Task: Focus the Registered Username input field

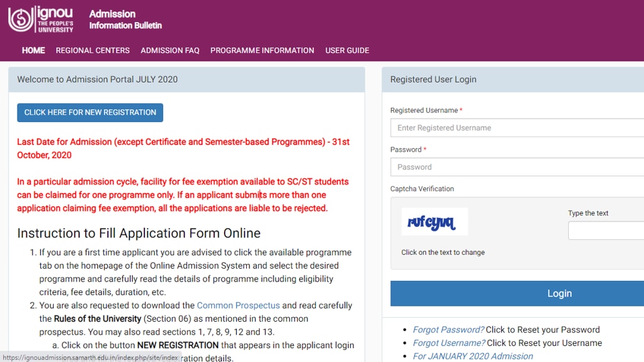Action: [x=517, y=128]
